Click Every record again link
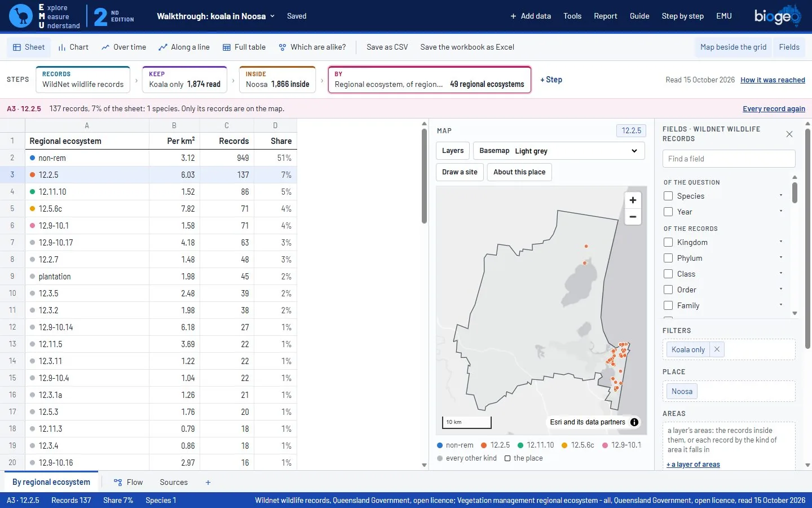This screenshot has width=812, height=508. click(774, 109)
